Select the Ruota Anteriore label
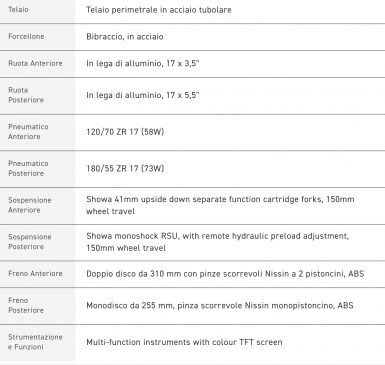 tap(35, 63)
